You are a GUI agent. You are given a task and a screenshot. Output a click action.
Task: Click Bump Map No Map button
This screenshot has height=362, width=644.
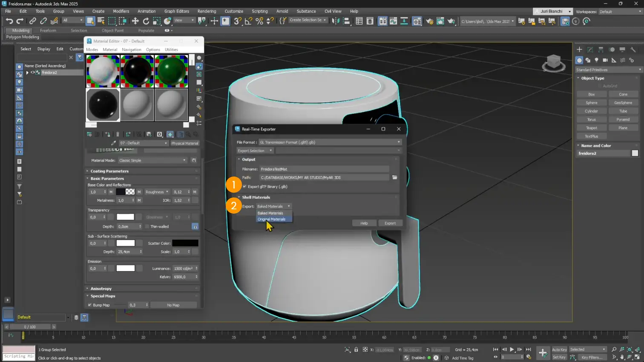pos(173,305)
